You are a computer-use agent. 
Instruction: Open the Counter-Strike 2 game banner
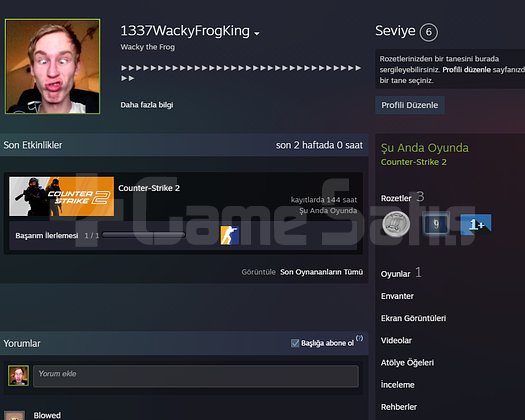62,196
